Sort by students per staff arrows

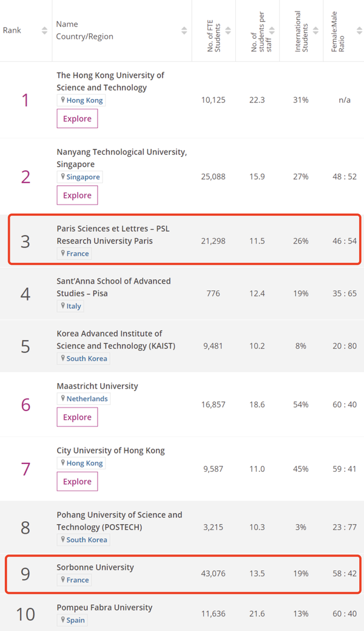[272, 30]
